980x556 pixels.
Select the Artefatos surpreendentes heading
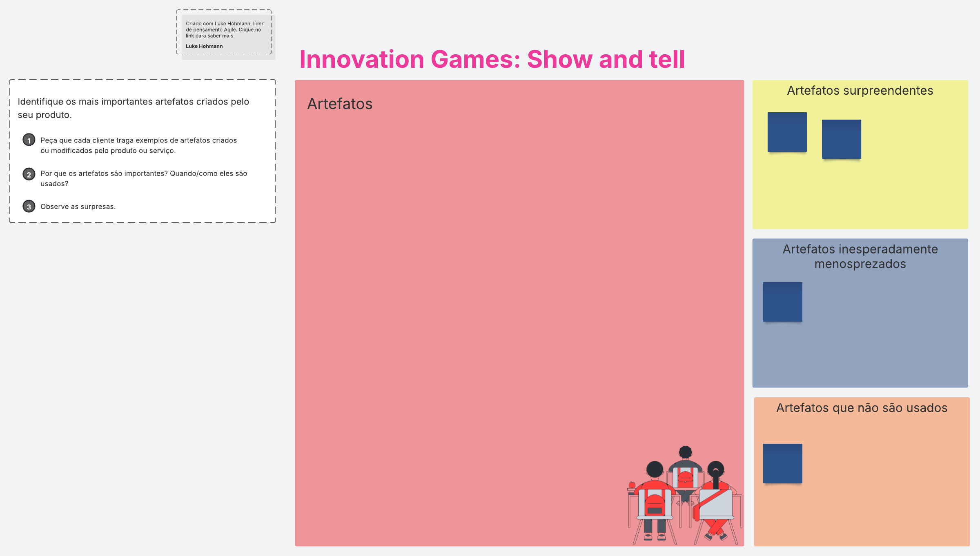860,91
